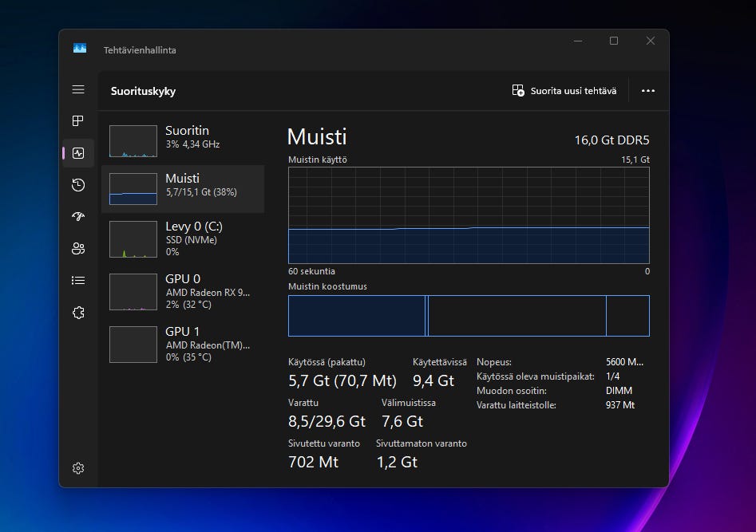
Task: Click the '1/4' slots used value
Action: pyautogui.click(x=613, y=376)
